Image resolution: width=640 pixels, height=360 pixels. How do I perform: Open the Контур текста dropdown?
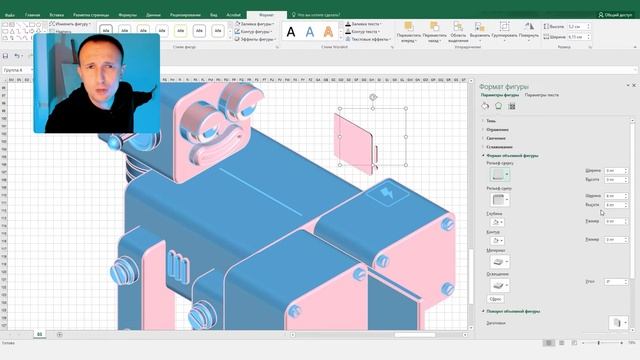click(x=363, y=31)
